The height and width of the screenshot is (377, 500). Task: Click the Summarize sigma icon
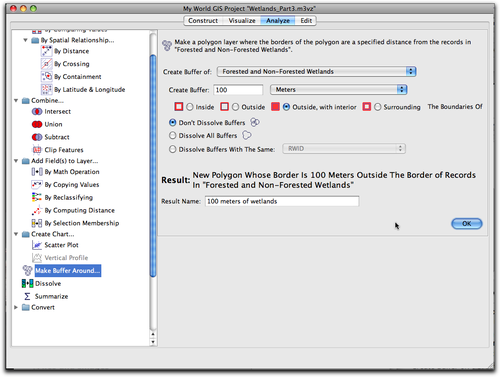[x=27, y=296]
